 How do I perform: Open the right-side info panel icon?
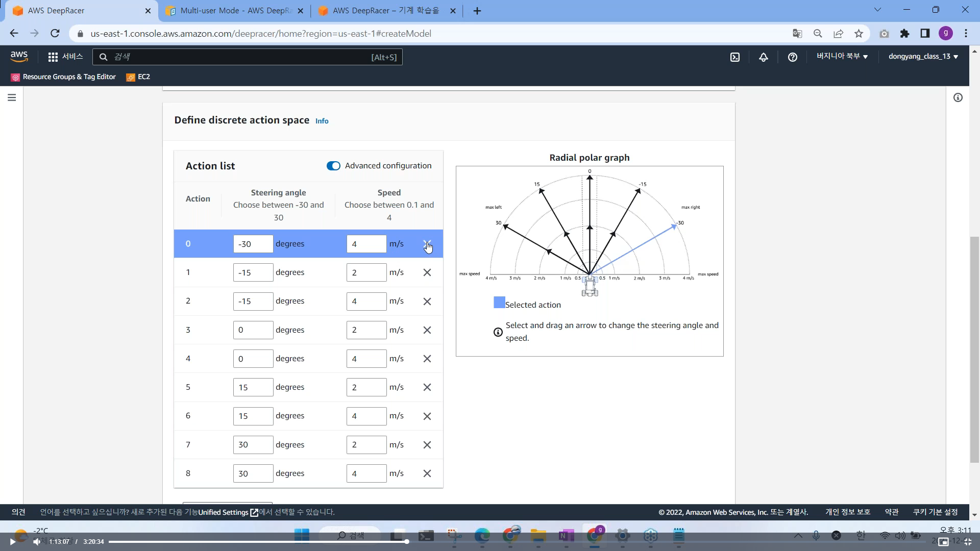pos(958,97)
